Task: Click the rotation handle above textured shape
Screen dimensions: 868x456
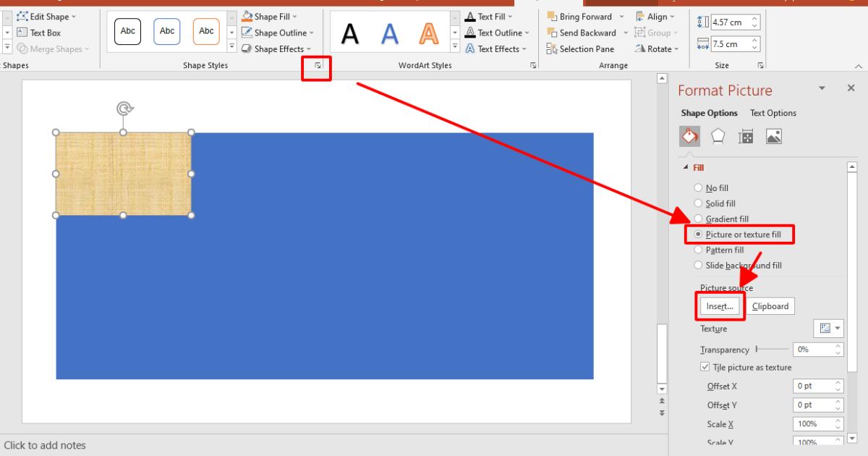Action: pos(124,109)
